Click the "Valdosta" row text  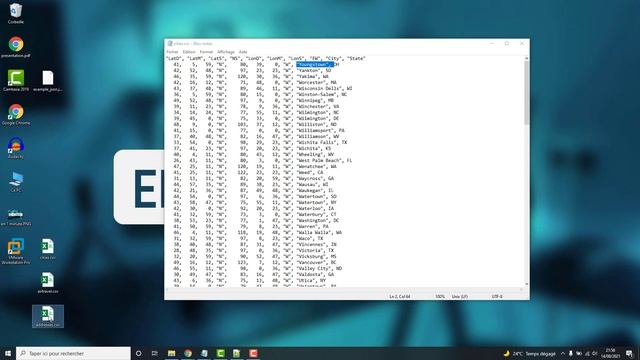(x=310, y=274)
